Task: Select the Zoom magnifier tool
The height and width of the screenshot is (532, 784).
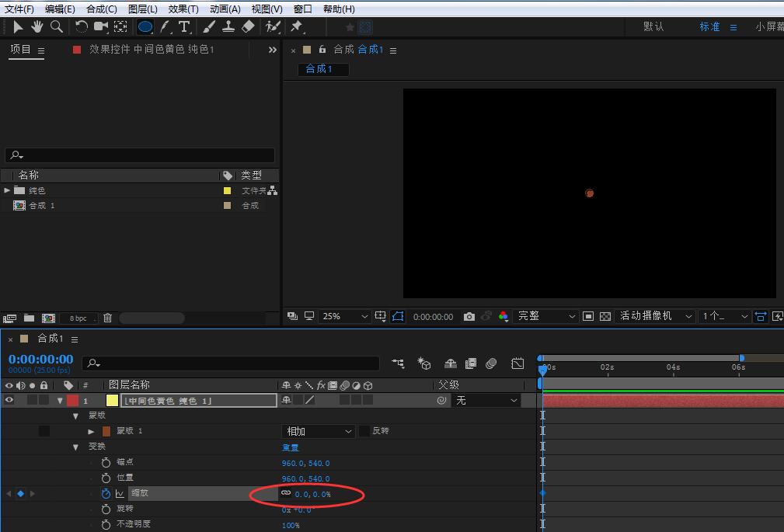Action: (x=56, y=26)
